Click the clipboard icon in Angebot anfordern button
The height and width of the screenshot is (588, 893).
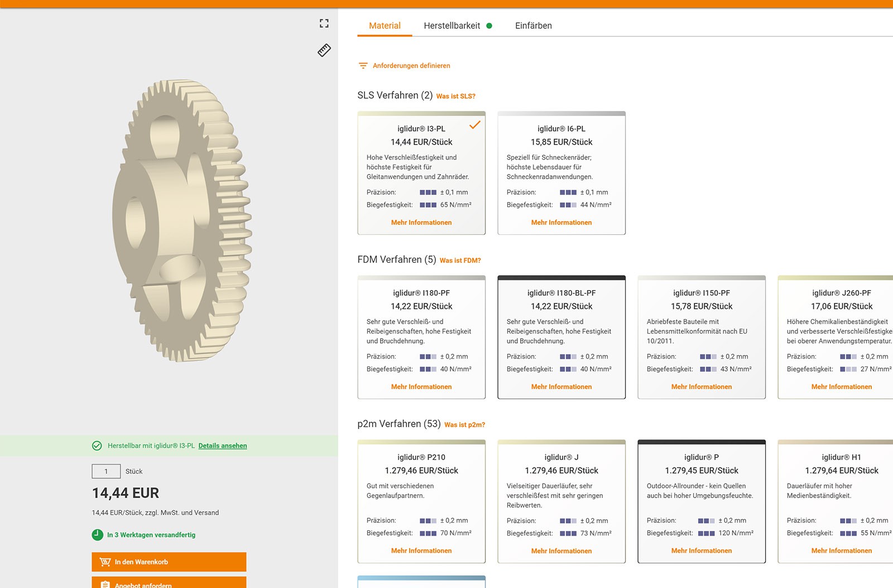(105, 585)
